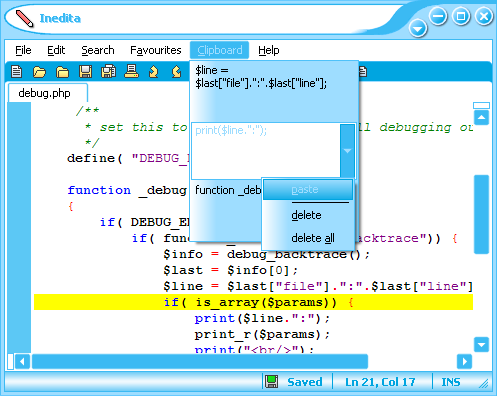Click the closed folder toolbar icon

(x=62, y=72)
